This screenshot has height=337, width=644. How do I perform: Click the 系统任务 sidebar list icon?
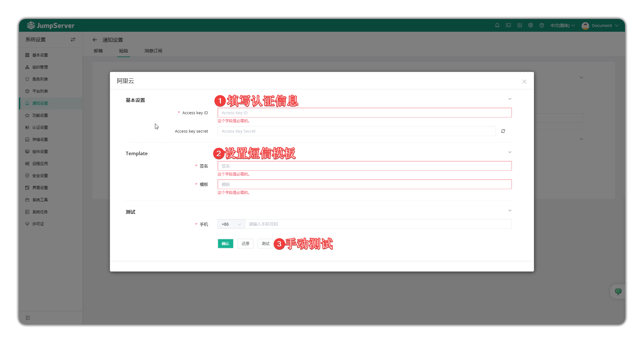[27, 212]
